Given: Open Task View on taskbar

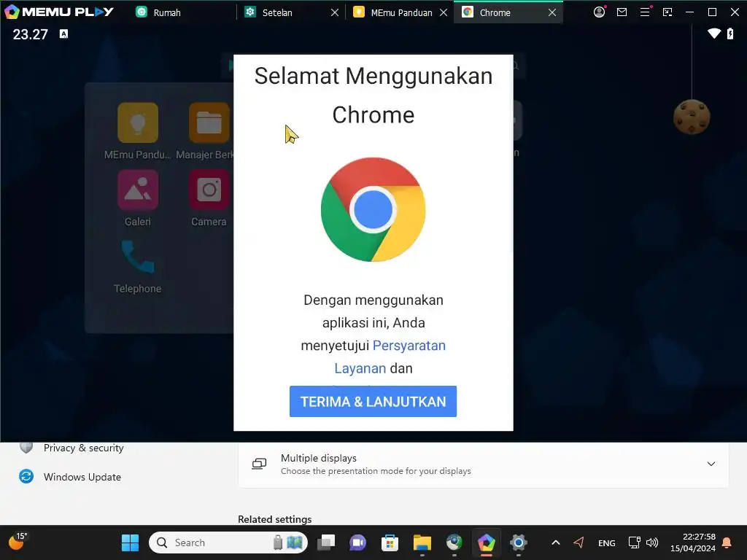Looking at the screenshot, I should pos(326,542).
